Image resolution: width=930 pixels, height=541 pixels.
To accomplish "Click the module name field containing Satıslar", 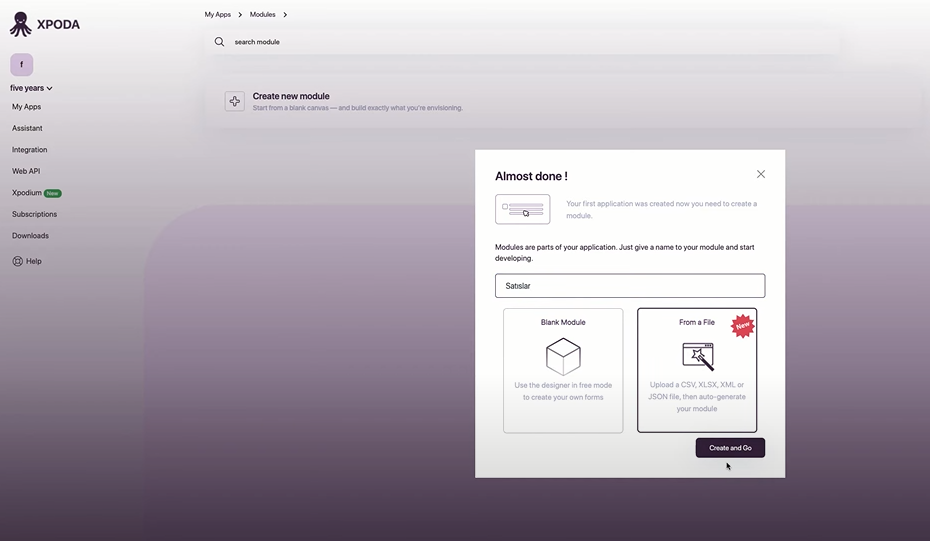I will [x=630, y=286].
